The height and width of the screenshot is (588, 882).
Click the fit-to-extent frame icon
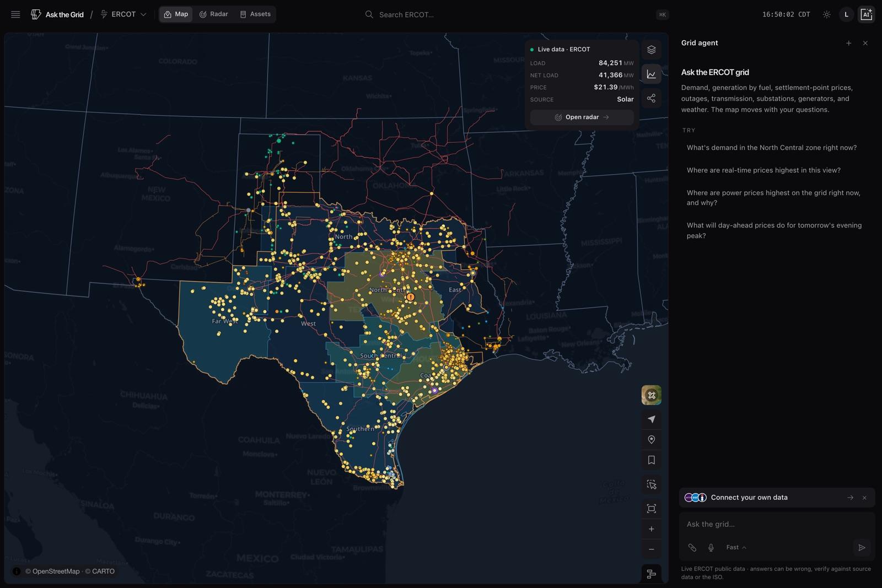pyautogui.click(x=651, y=509)
